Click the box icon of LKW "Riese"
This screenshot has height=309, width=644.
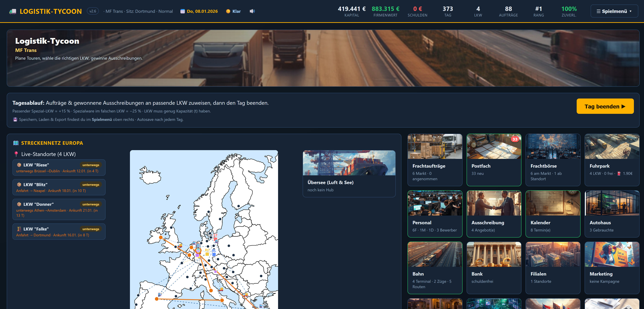click(x=19, y=165)
